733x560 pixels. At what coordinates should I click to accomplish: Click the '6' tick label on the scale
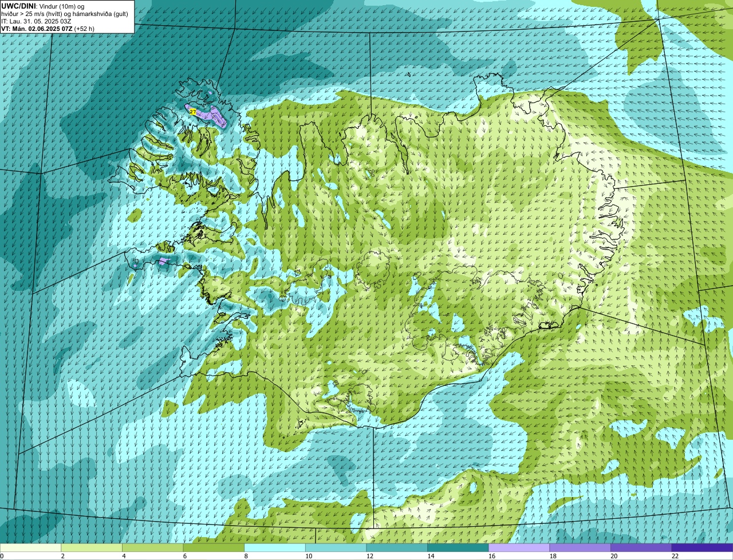184,556
